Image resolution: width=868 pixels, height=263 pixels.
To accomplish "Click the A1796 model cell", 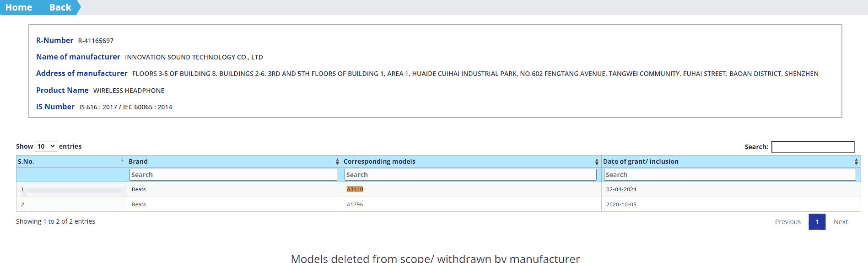I will 355,204.
